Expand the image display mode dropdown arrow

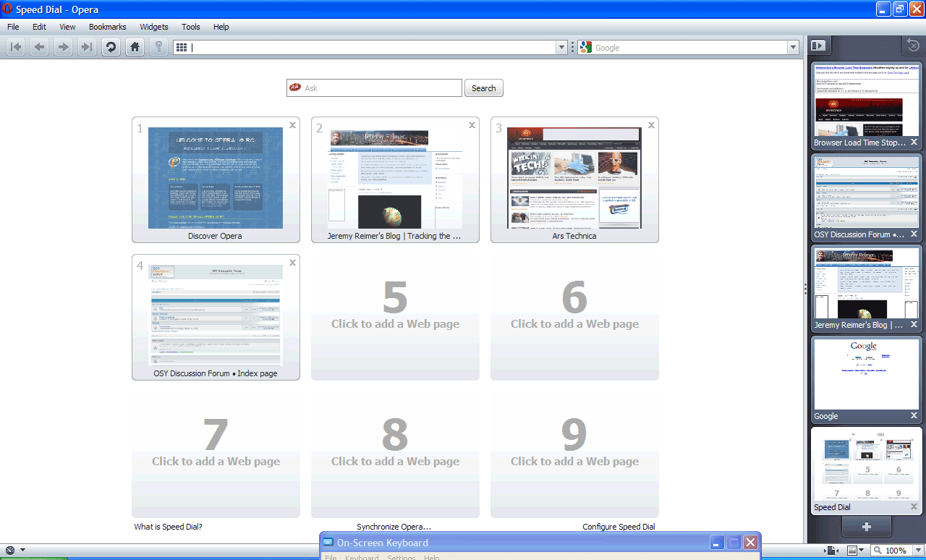click(862, 551)
